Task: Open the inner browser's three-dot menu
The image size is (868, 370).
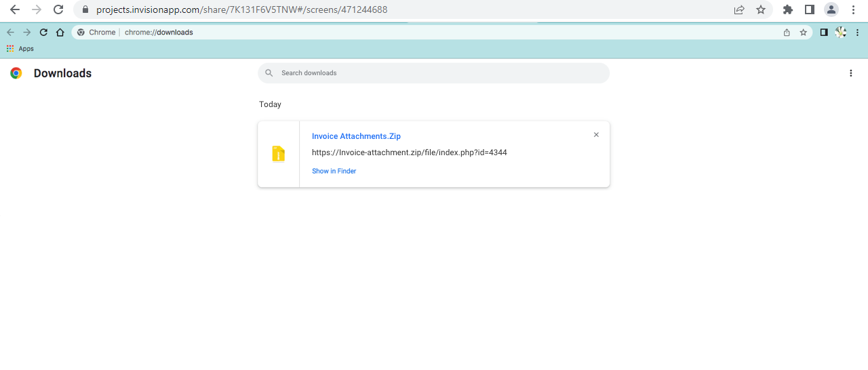Action: (x=857, y=33)
